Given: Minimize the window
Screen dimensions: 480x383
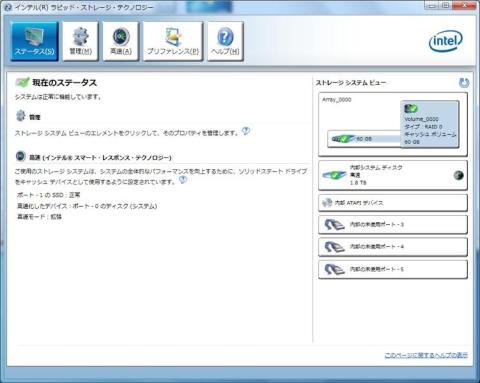Looking at the screenshot, I should pyautogui.click(x=431, y=6).
